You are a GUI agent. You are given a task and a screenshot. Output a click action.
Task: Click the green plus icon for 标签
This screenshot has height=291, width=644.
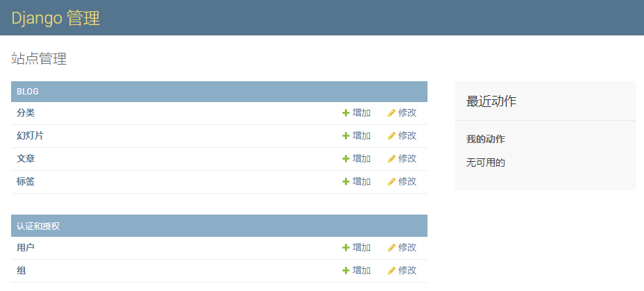[x=346, y=182]
